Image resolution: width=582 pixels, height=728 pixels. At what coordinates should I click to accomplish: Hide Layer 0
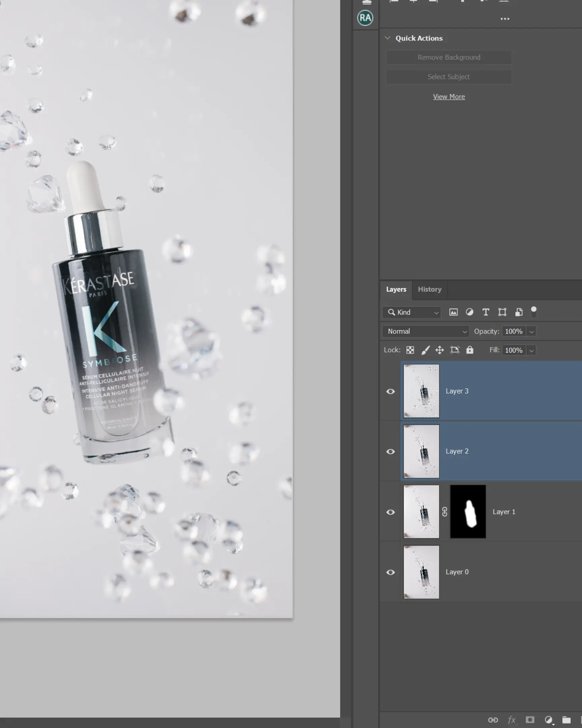[390, 572]
